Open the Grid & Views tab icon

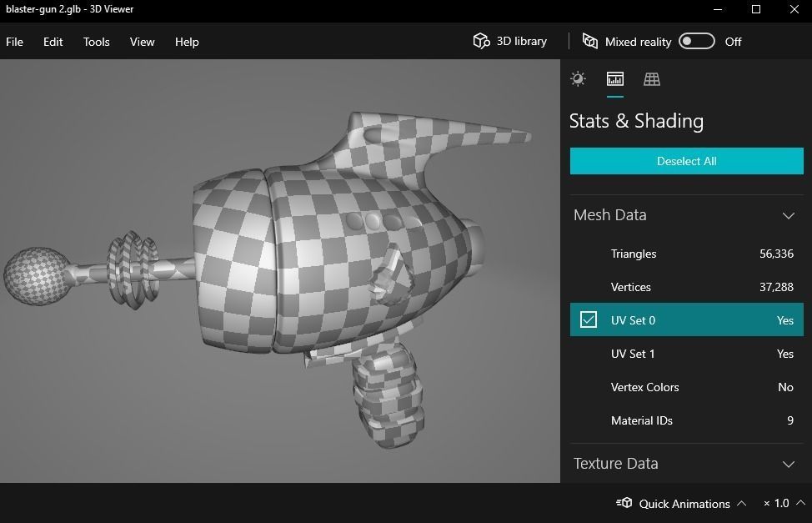pos(651,78)
